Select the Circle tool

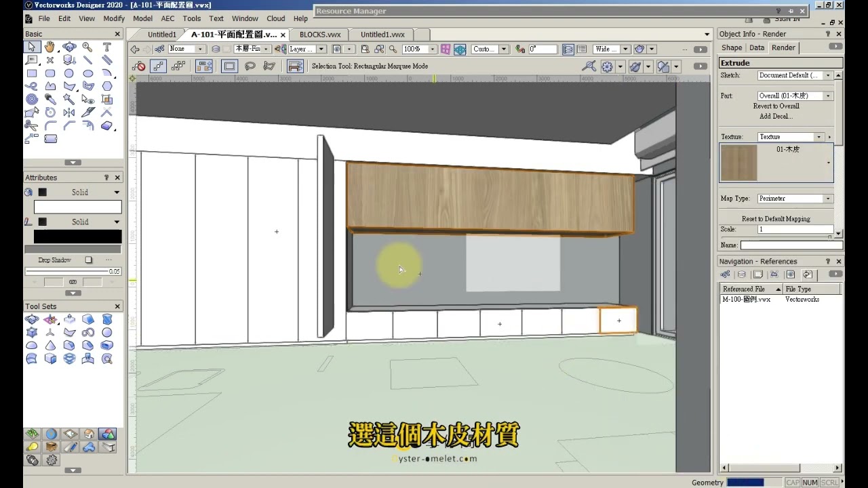coord(69,73)
